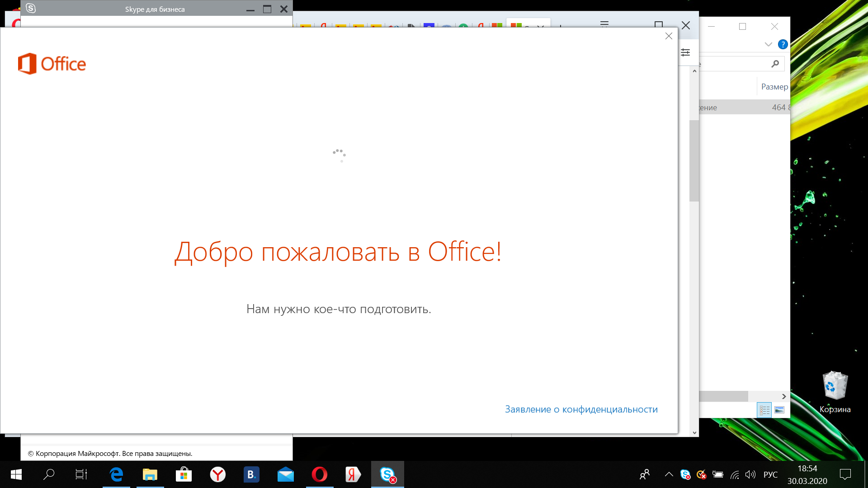Screen dimensions: 868x488
Task: Open Wi-Fi network flyout
Action: pos(735,474)
